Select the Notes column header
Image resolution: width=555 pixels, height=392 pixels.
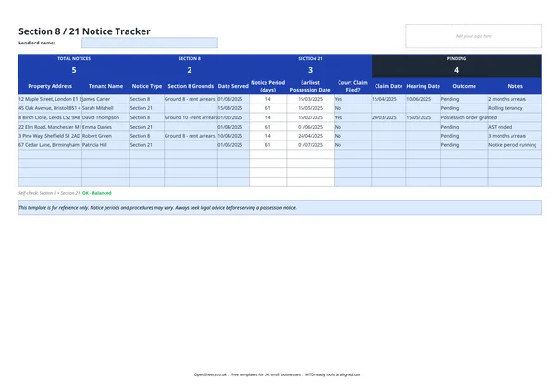(515, 86)
